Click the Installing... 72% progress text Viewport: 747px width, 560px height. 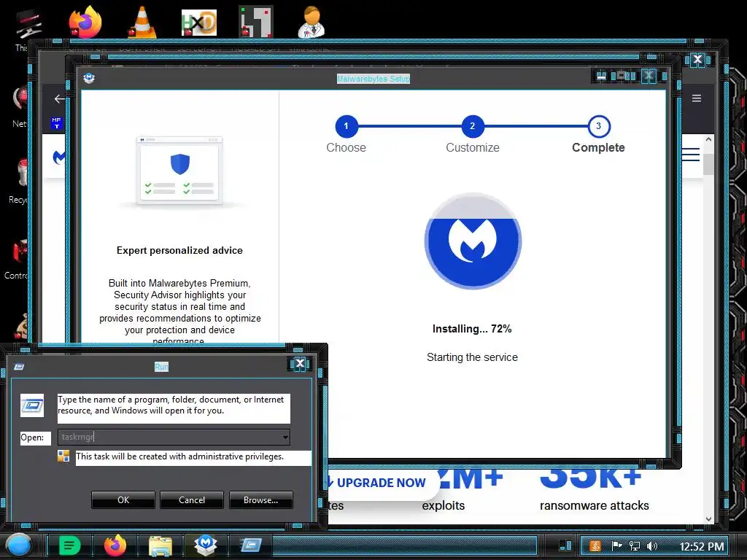click(x=472, y=329)
